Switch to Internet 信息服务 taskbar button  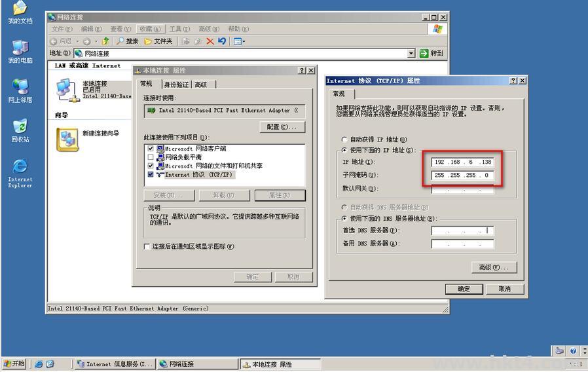[115, 363]
